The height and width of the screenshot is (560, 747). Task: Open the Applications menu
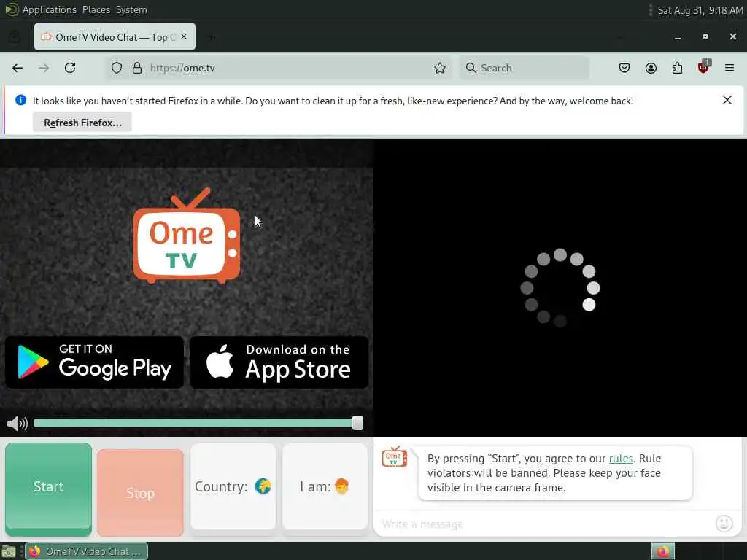tap(50, 10)
